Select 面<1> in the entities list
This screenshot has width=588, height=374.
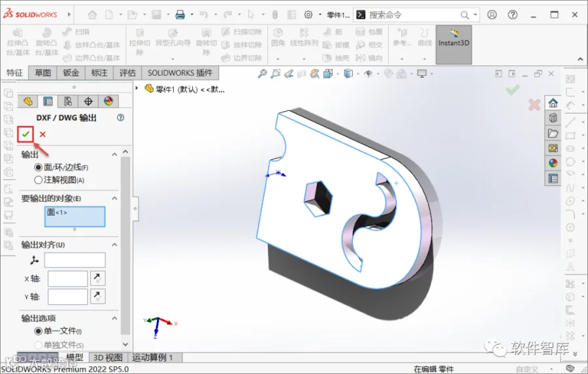point(57,213)
